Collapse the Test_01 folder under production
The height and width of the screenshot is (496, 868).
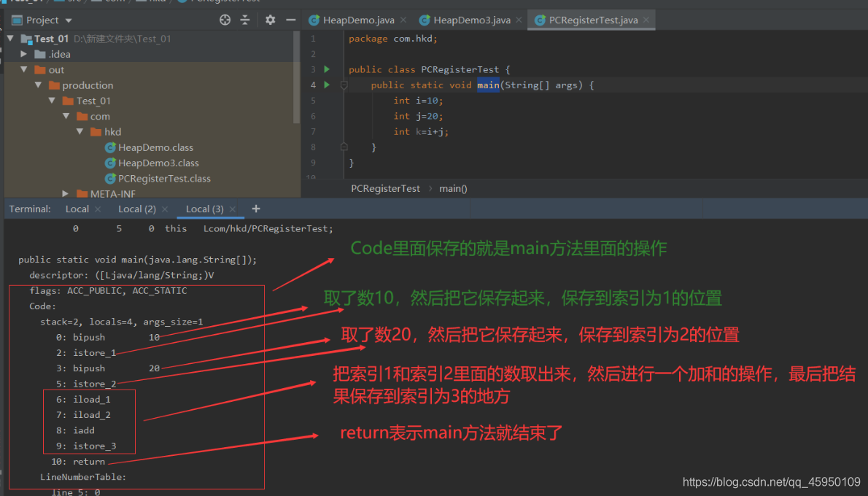pyautogui.click(x=52, y=100)
